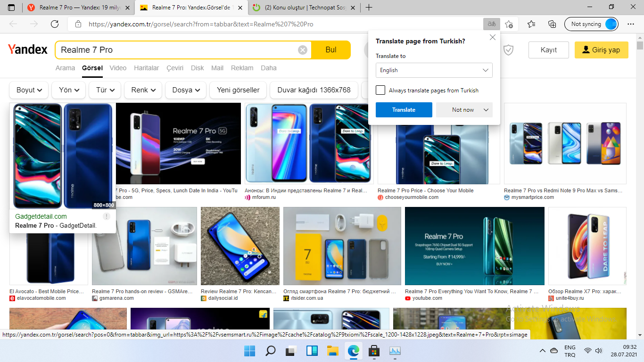Image resolution: width=644 pixels, height=362 pixels.
Task: Open the Mail tab
Action: coord(217,68)
